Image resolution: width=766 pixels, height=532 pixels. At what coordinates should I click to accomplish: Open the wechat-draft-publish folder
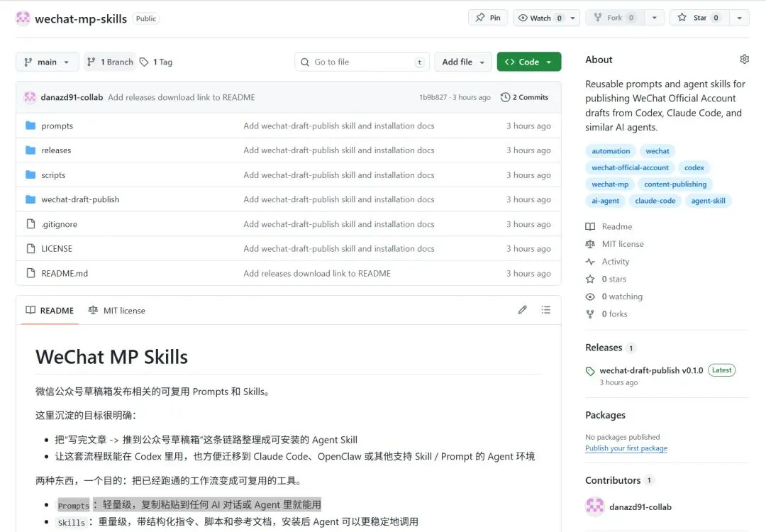80,199
